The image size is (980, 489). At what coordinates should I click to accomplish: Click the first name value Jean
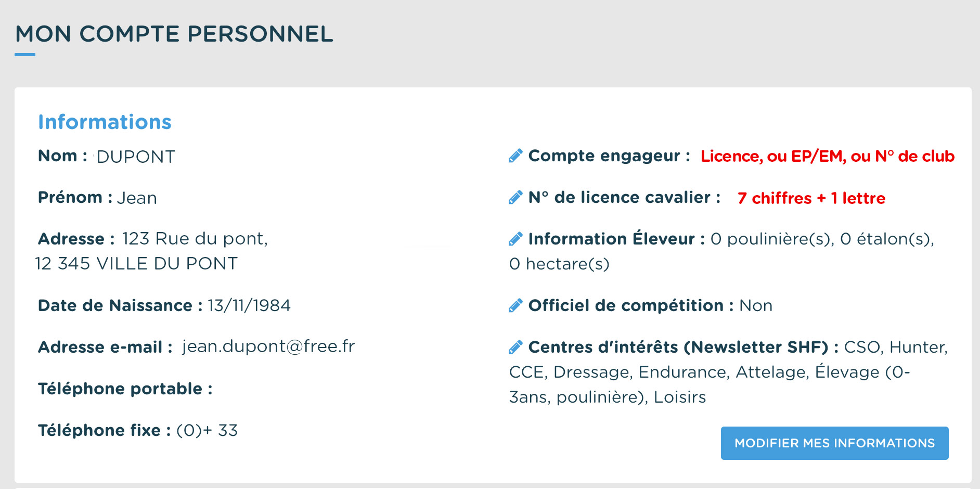tap(137, 198)
